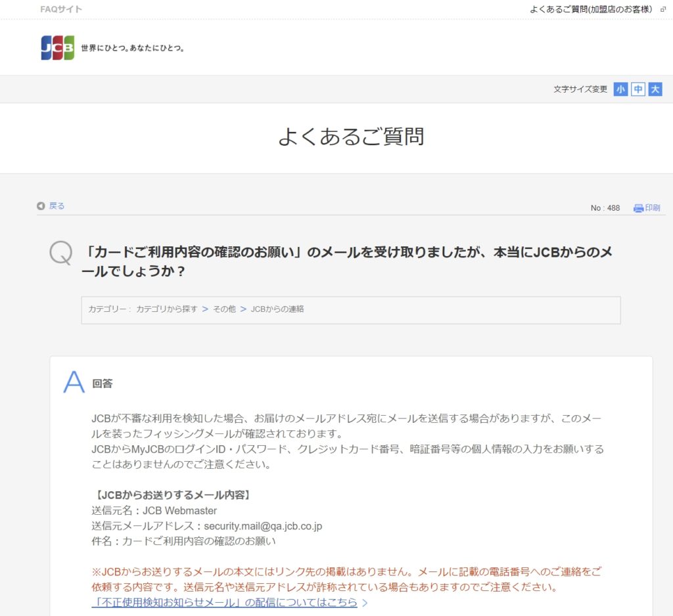Set text size to small (小)
The height and width of the screenshot is (616, 673).
click(x=620, y=89)
